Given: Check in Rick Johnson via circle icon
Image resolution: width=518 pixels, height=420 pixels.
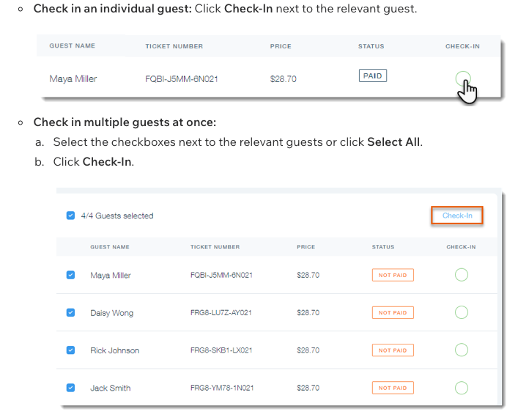Looking at the screenshot, I should click(461, 350).
